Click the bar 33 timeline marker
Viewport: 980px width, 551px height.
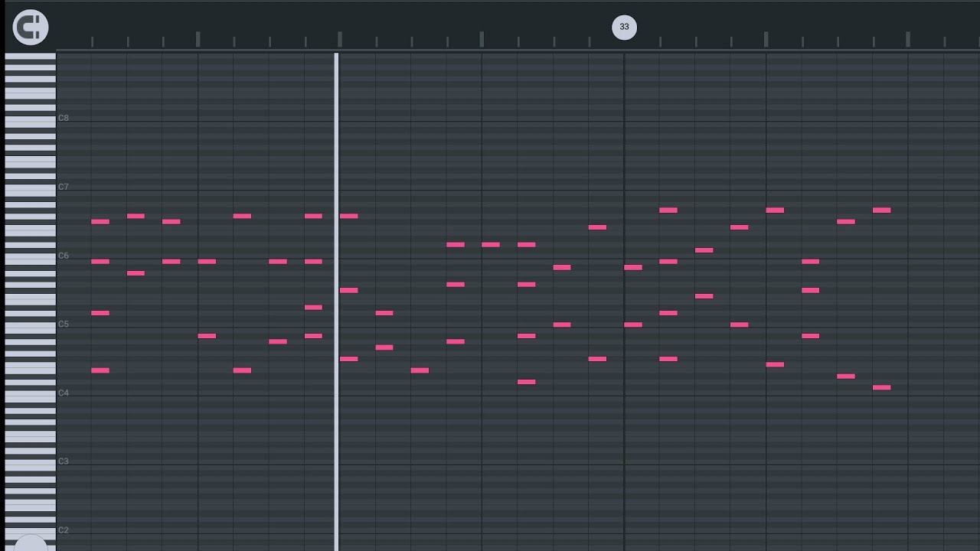click(x=624, y=27)
